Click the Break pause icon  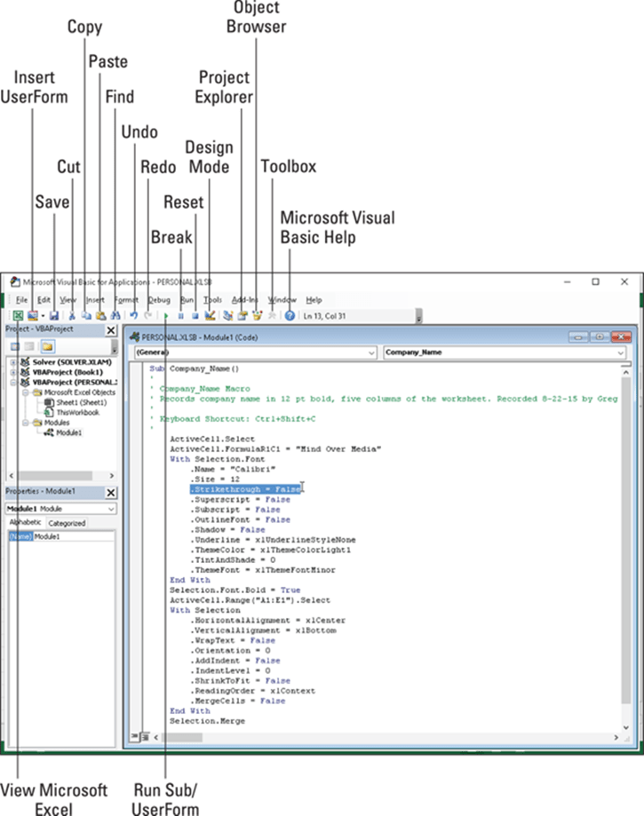pos(180,315)
